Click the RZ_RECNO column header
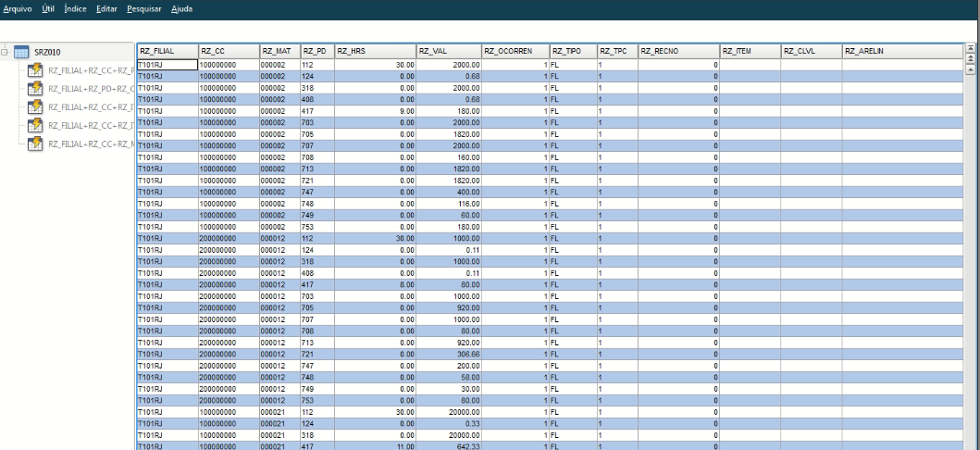Viewport: 980px width, 450px height. pyautogui.click(x=678, y=51)
